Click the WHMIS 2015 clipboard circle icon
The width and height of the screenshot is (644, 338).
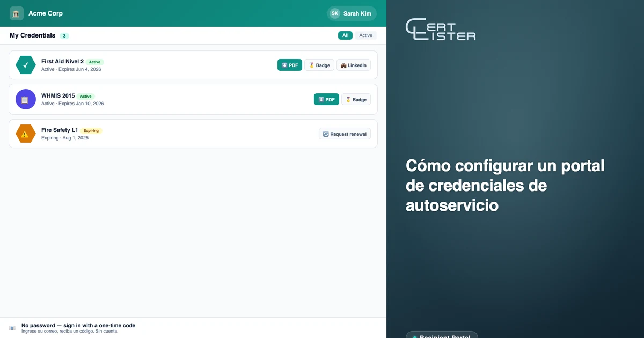pos(26,99)
